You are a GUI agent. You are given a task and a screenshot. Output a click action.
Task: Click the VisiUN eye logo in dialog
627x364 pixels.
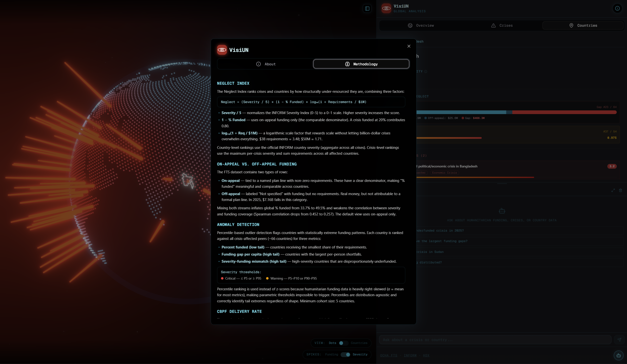point(222,50)
